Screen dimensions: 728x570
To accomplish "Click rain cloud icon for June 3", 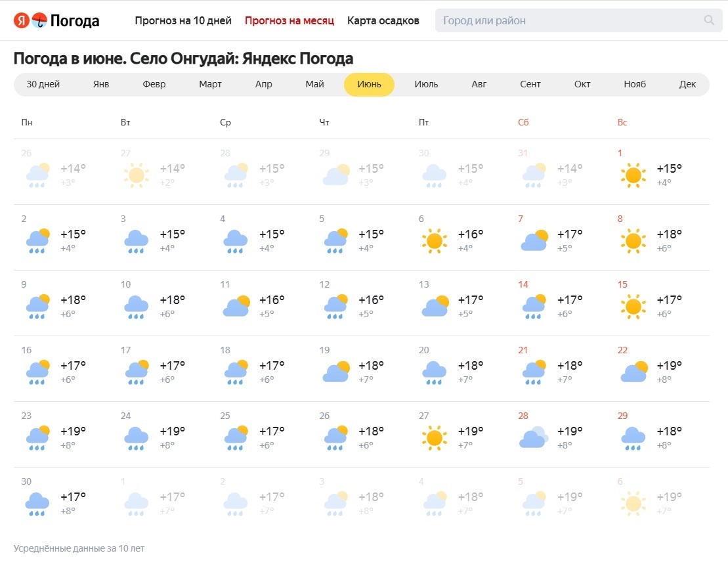I will (x=136, y=241).
